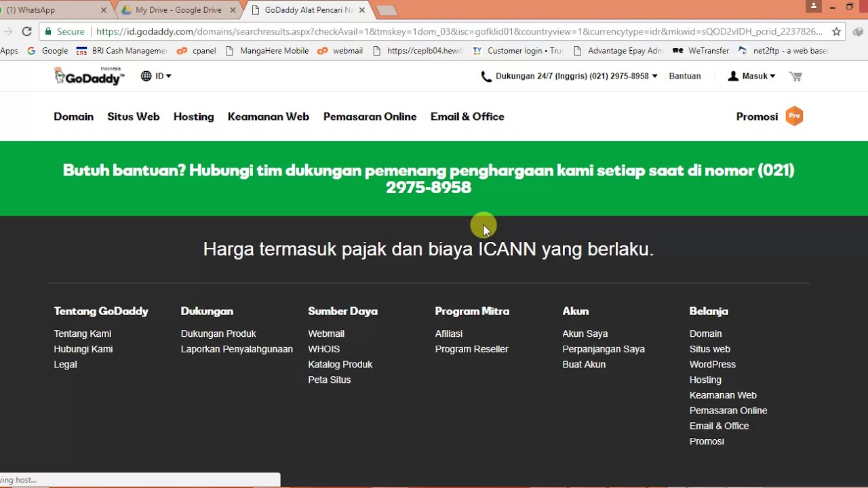
Task: Open Promosi link under Belanja
Action: pos(707,442)
